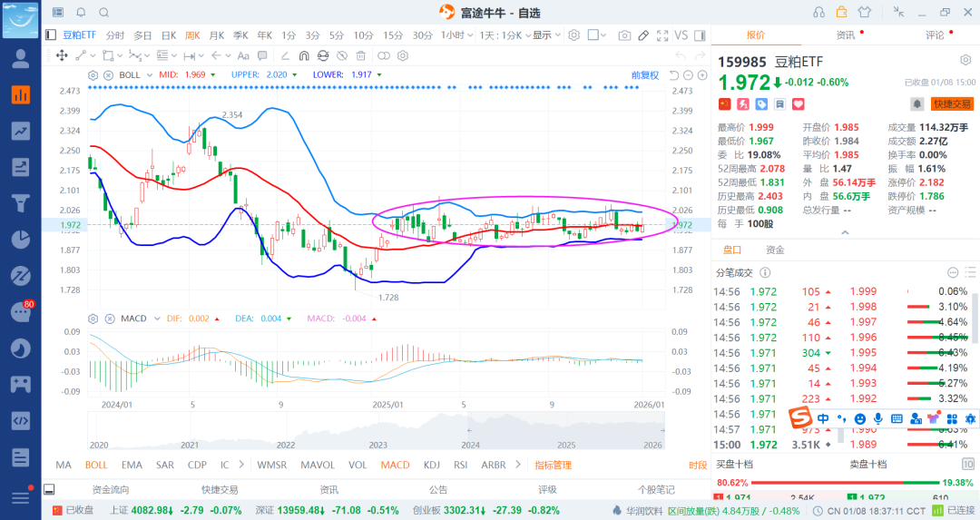Open the pie-chart assets icon in sidebar
The image size is (980, 520).
(x=21, y=240)
